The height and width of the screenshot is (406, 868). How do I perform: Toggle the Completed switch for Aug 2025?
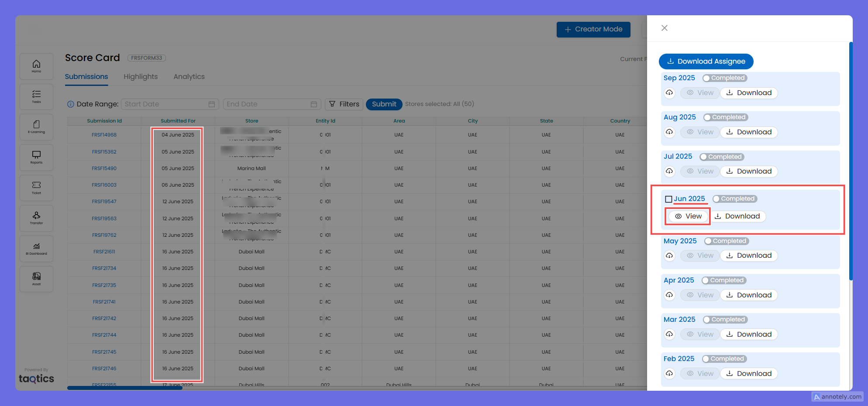[726, 117]
